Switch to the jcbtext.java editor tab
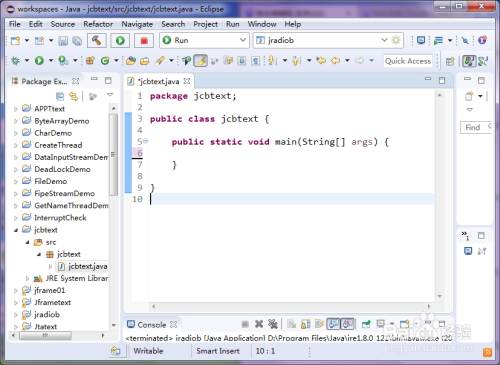 point(159,81)
